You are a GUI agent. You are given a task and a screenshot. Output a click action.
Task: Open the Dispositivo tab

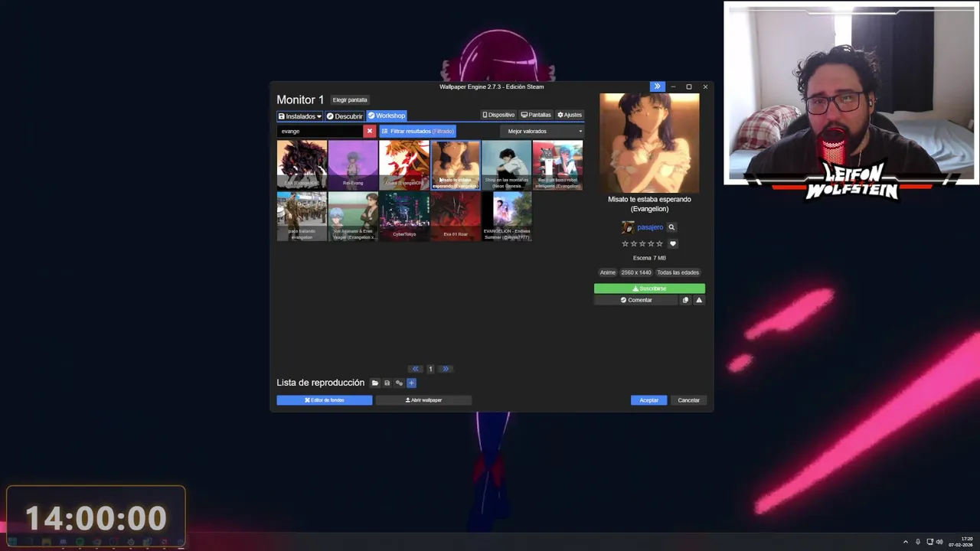(x=498, y=115)
